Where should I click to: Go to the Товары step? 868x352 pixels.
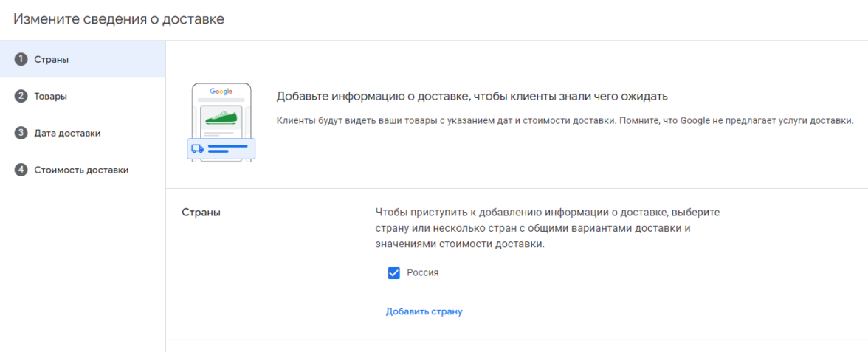tap(50, 96)
